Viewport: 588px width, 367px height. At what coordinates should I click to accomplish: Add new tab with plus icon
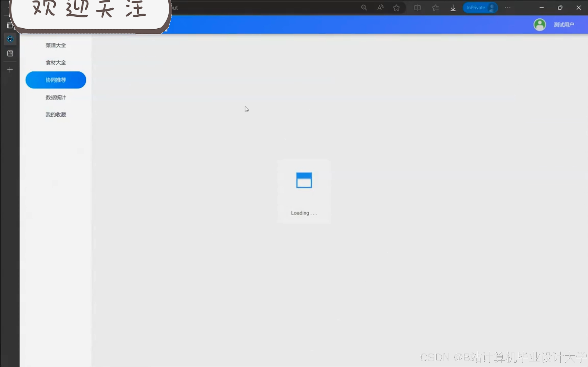pyautogui.click(x=10, y=70)
